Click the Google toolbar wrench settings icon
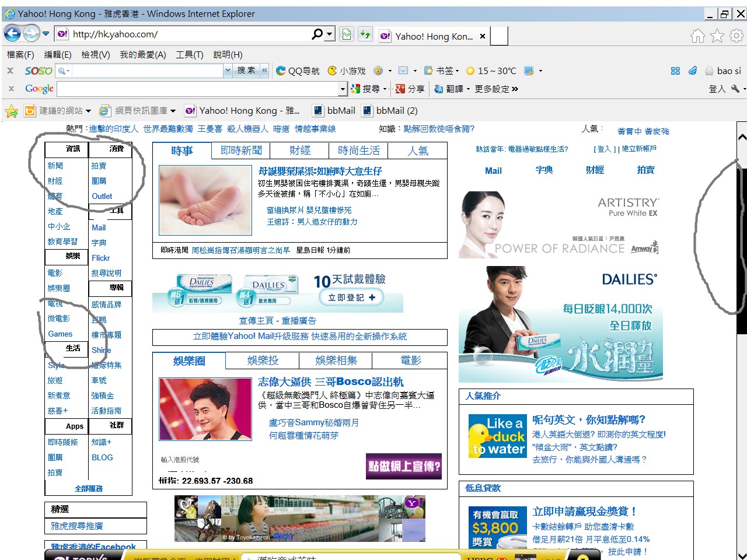The height and width of the screenshot is (560, 747). pyautogui.click(x=735, y=89)
